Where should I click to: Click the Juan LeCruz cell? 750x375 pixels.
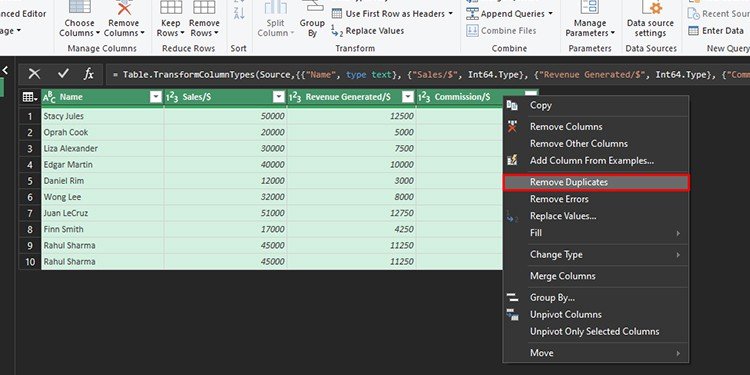(x=102, y=213)
